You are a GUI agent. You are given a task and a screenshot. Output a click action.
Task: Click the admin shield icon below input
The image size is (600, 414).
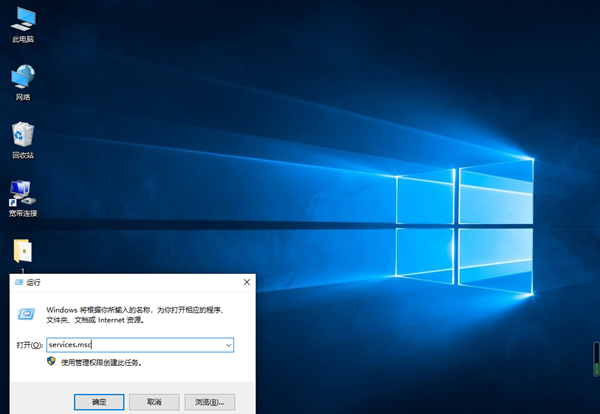[51, 361]
